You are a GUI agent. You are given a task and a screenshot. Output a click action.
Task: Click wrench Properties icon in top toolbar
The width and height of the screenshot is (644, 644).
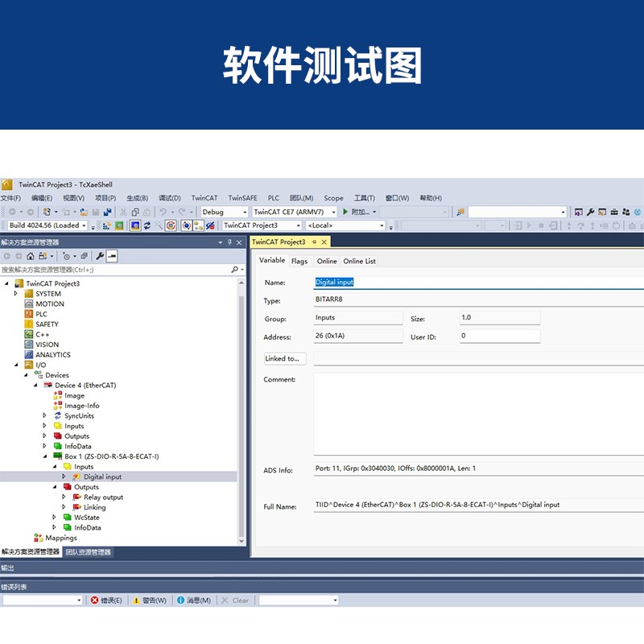(x=591, y=212)
